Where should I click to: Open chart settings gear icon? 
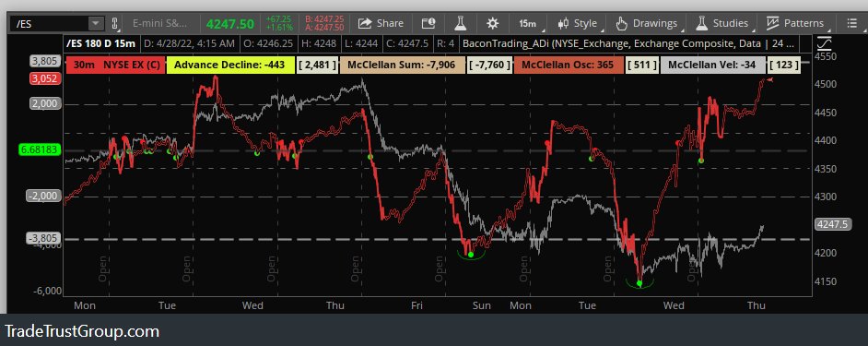492,23
